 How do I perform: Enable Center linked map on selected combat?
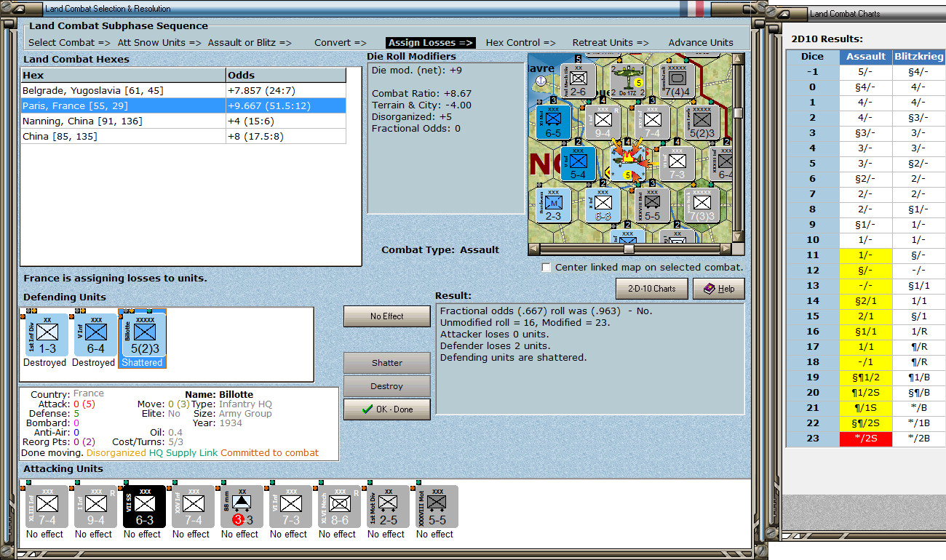point(546,268)
